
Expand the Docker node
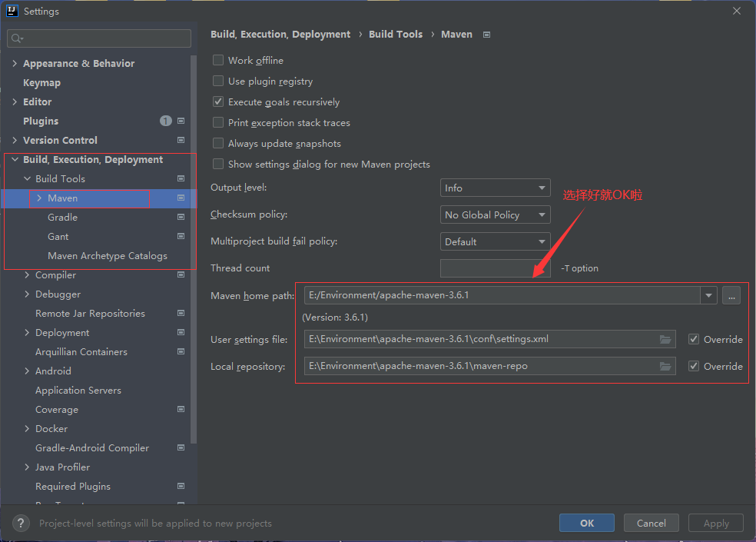(27, 428)
